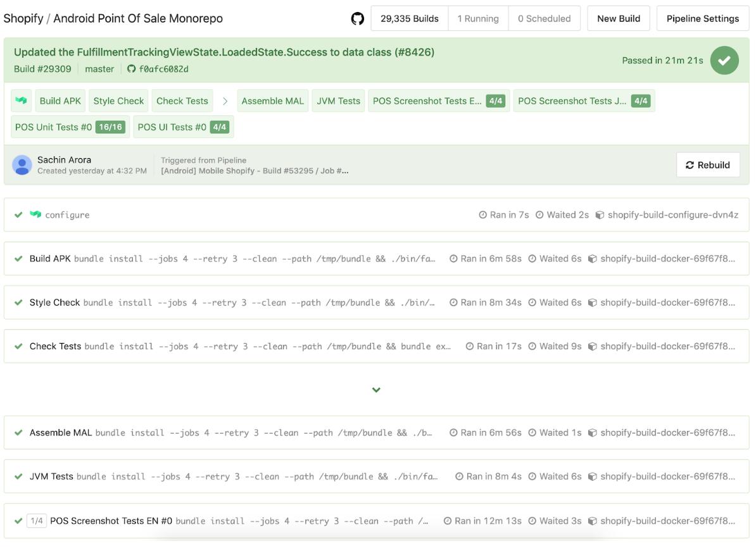Filter by the master branch link
The width and height of the screenshot is (756, 548).
(99, 69)
